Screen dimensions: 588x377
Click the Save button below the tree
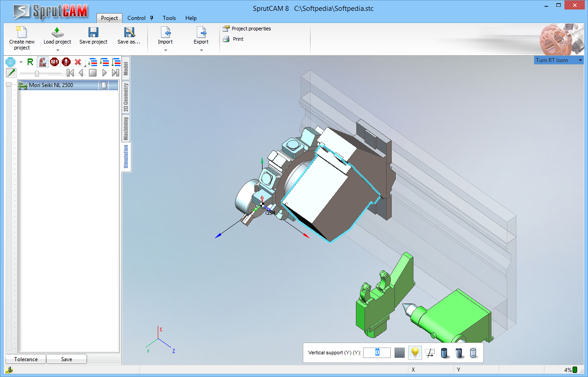67,359
